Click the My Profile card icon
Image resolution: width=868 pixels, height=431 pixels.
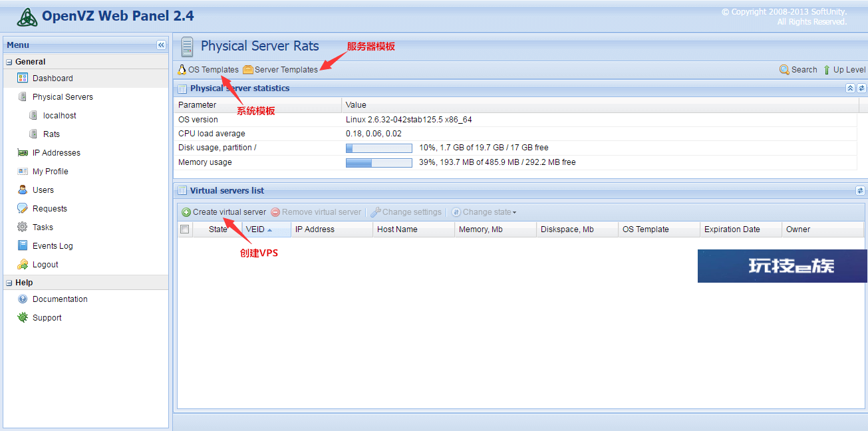click(23, 171)
